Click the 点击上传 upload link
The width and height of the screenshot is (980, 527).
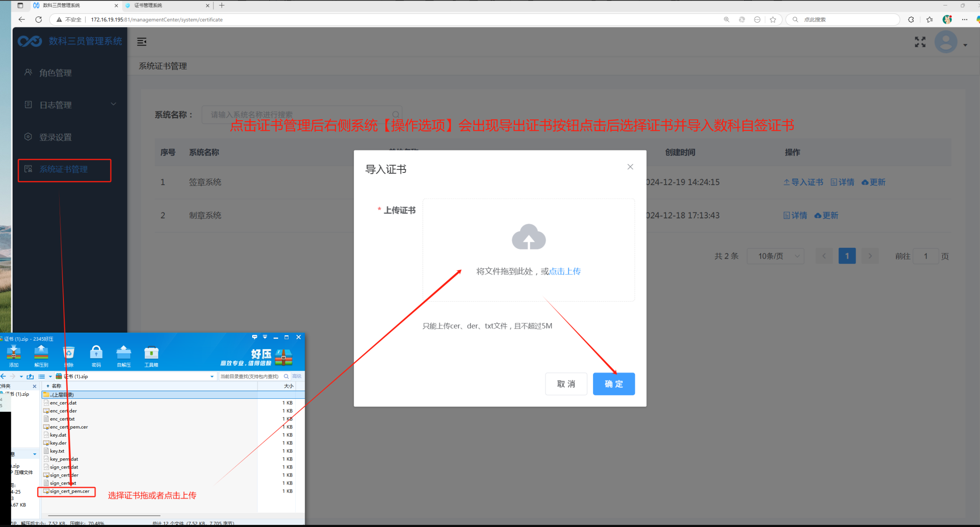tap(565, 271)
